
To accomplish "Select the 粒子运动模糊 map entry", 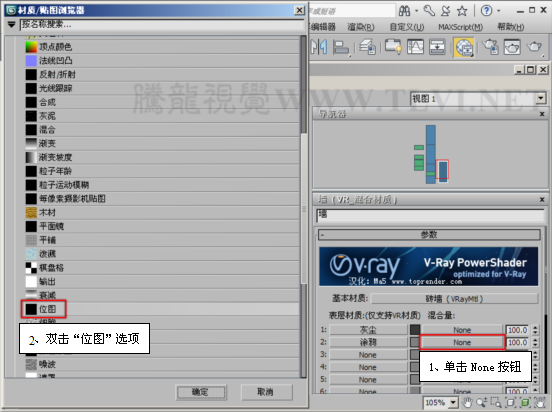I will click(162, 185).
